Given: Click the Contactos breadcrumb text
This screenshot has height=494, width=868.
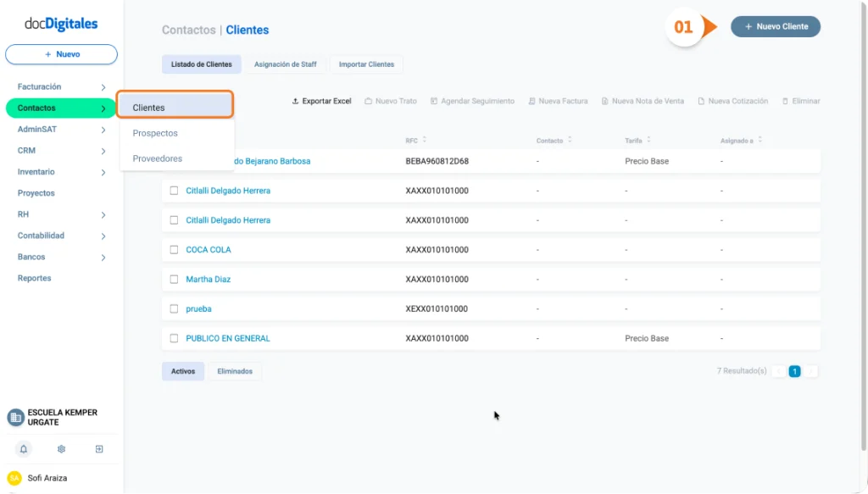Looking at the screenshot, I should 189,30.
